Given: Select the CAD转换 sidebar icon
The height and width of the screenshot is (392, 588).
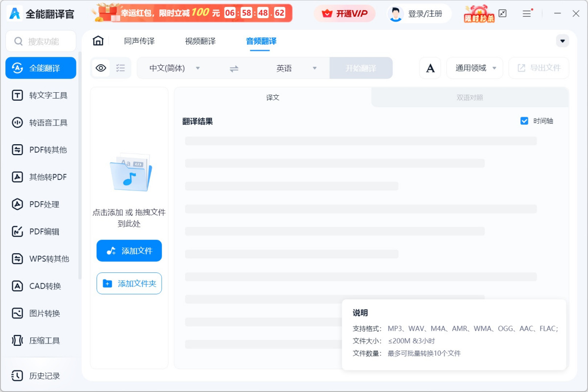Looking at the screenshot, I should coord(41,286).
